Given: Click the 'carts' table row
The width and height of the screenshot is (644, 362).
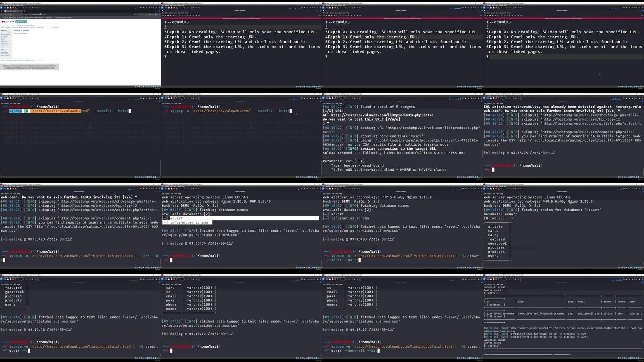Looking at the screenshot, I should pyautogui.click(x=497, y=231).
